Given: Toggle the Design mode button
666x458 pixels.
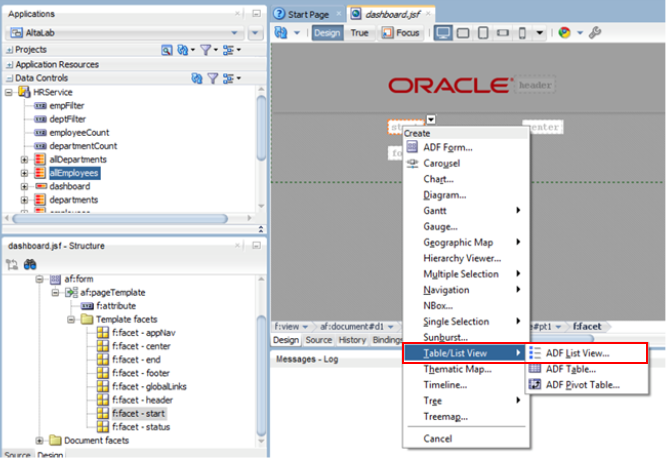Looking at the screenshot, I should coord(327,33).
